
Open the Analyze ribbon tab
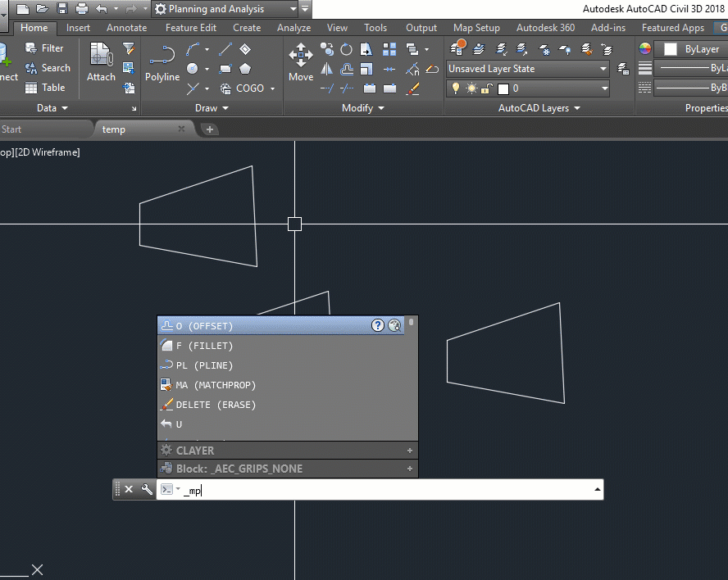pos(293,28)
